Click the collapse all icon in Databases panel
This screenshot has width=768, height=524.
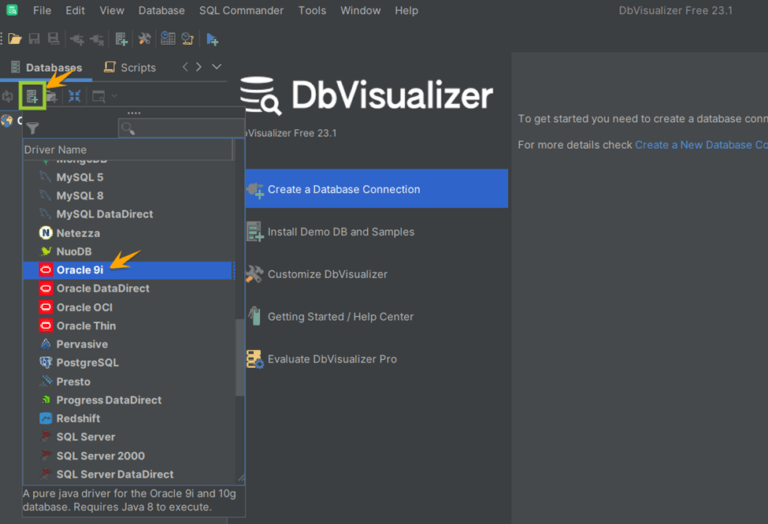(x=74, y=96)
